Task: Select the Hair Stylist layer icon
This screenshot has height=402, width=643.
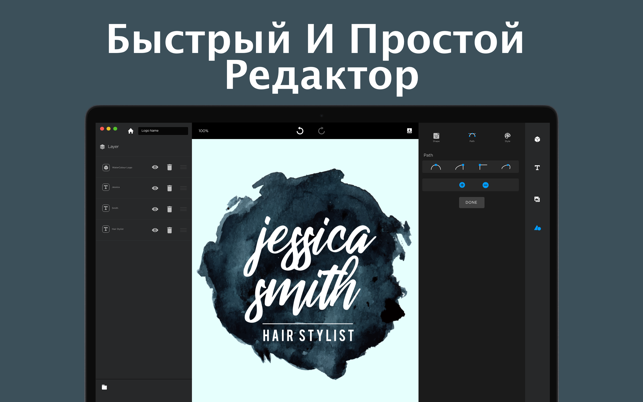Action: (106, 229)
